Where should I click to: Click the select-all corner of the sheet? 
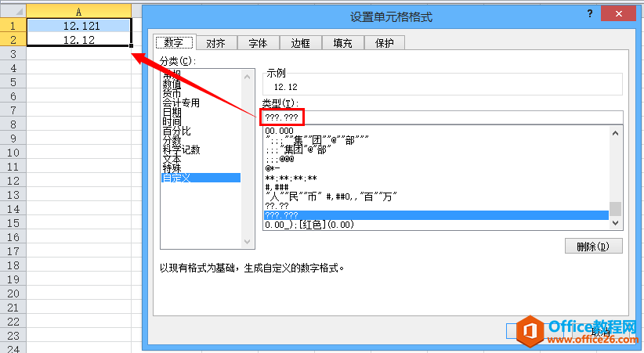[13, 12]
